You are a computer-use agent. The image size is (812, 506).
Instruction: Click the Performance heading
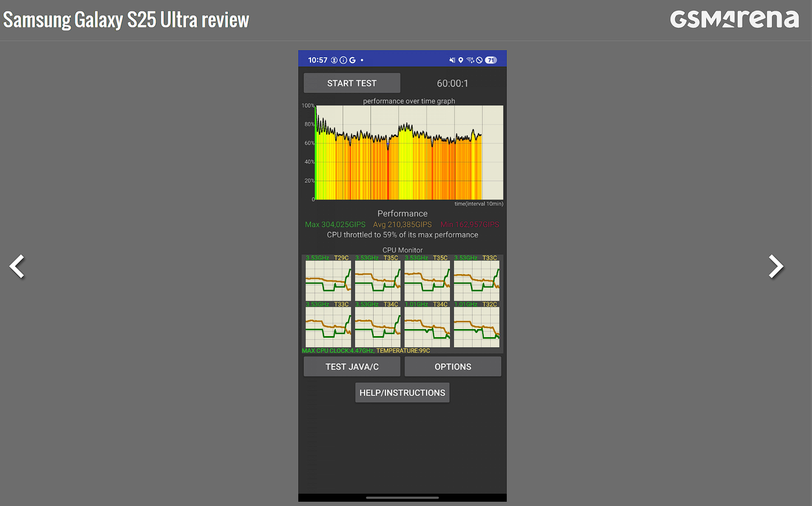pyautogui.click(x=403, y=213)
